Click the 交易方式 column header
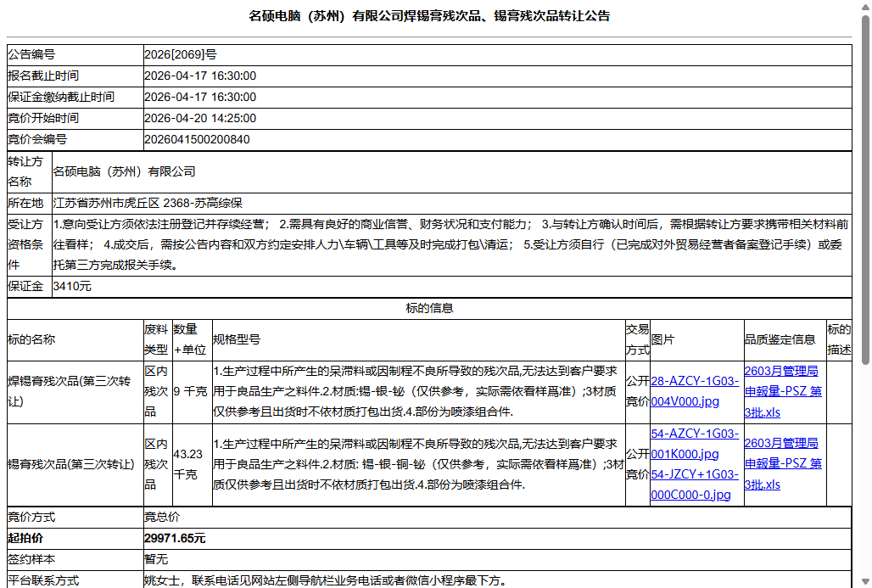 pyautogui.click(x=637, y=339)
